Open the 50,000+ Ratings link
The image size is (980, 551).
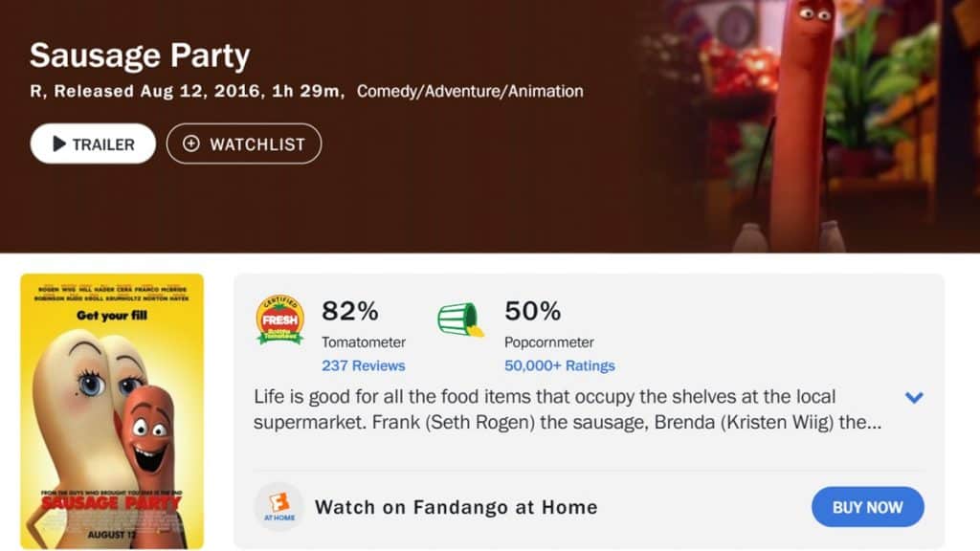click(559, 365)
